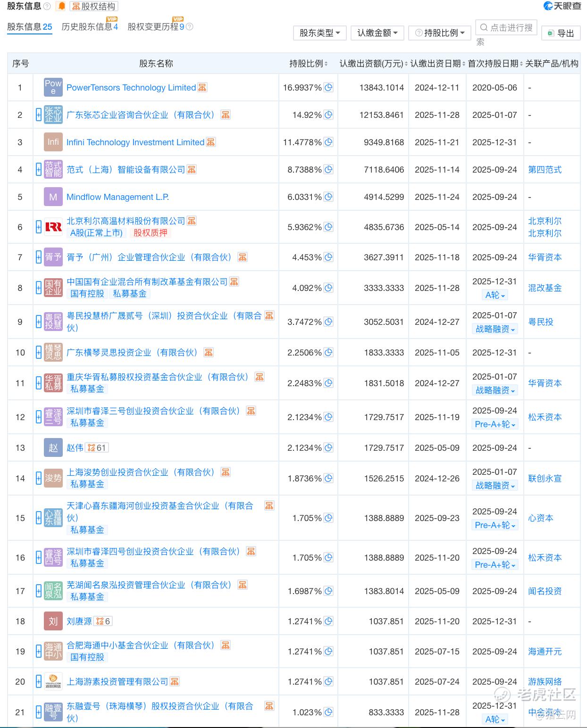Open related institution link 粤民投
Image resolution: width=587 pixels, height=728 pixels.
(x=541, y=322)
